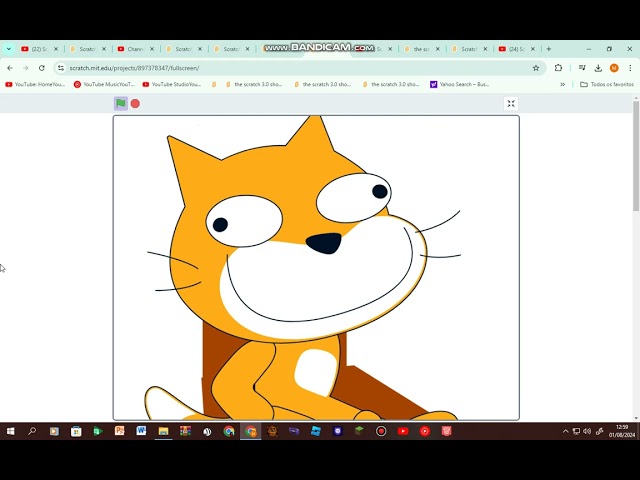Screen dimensions: 640x480
Task: Open the 12:59 clock and date
Action: coord(622,431)
